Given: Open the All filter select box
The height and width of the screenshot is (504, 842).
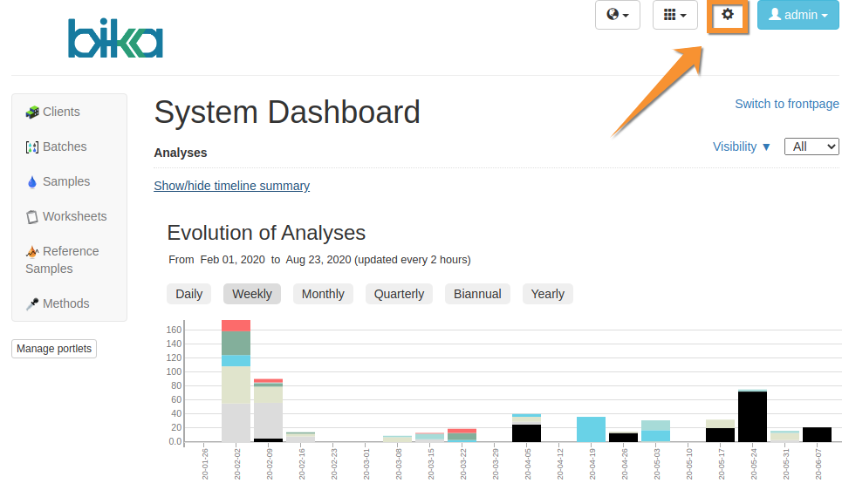Looking at the screenshot, I should [x=811, y=146].
